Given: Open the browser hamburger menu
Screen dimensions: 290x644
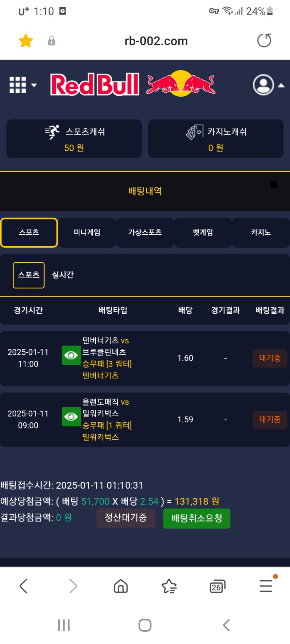Looking at the screenshot, I should tap(266, 586).
